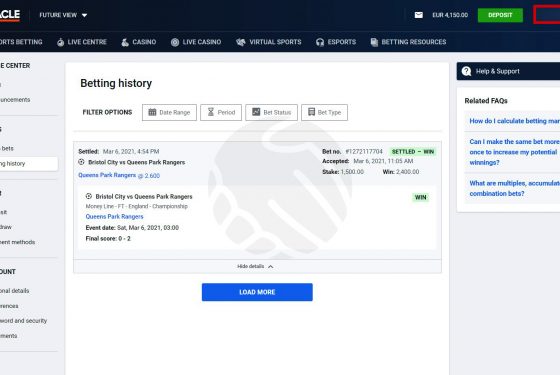Collapse bet with Hide details
The height and width of the screenshot is (375, 560).
tap(255, 266)
